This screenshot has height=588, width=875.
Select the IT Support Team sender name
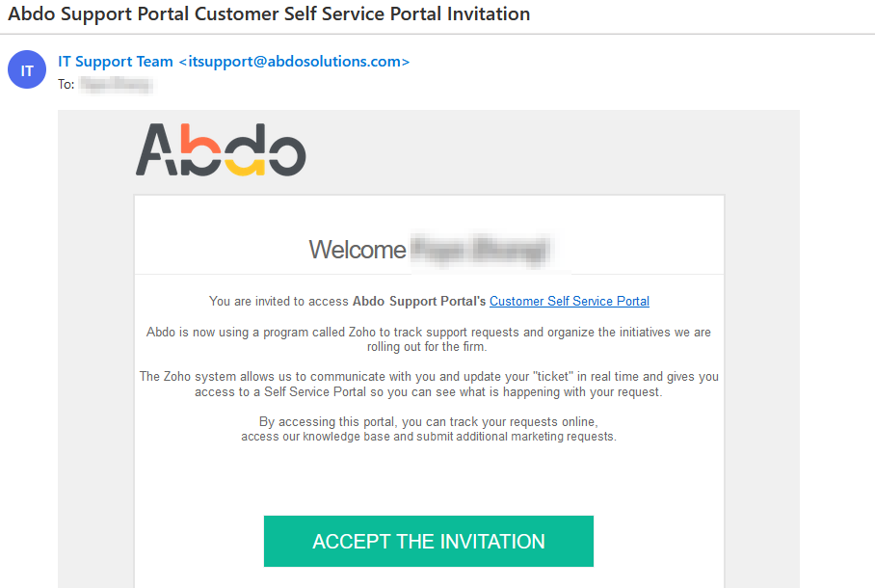tap(116, 62)
